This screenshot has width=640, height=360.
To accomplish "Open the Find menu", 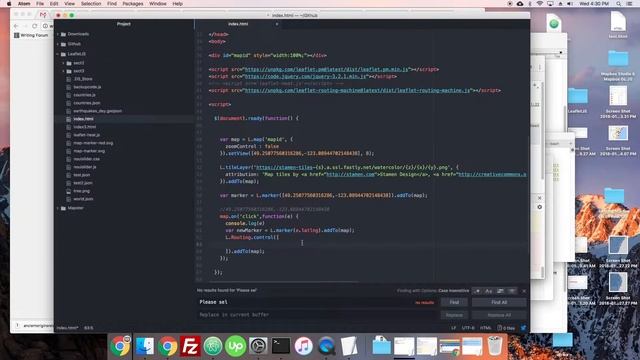I will (x=112, y=4).
